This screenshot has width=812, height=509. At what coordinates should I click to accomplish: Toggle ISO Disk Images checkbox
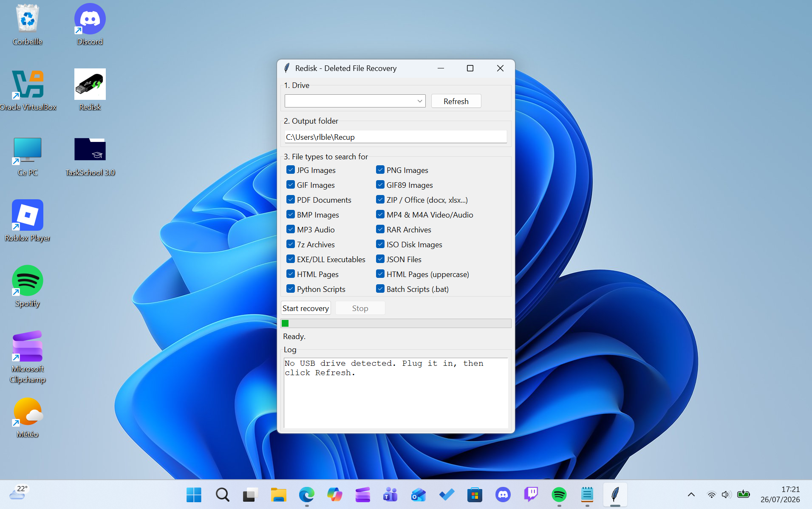tap(380, 244)
